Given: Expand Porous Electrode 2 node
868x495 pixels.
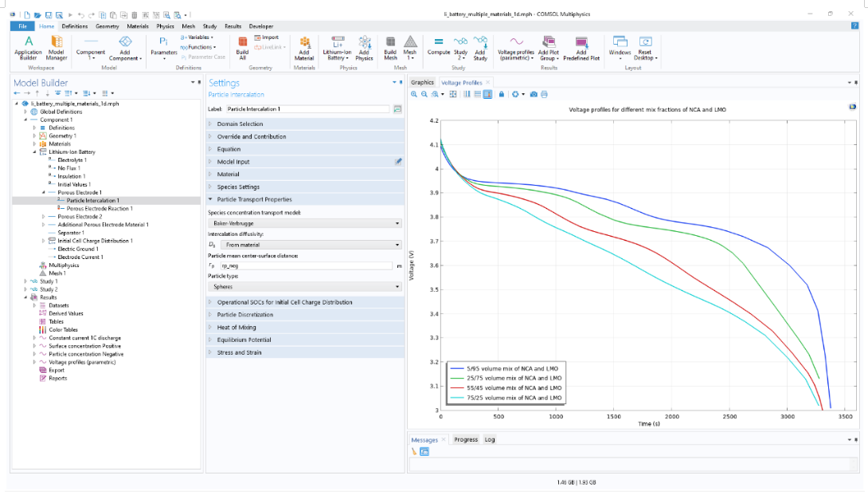Looking at the screenshot, I should pyautogui.click(x=43, y=217).
